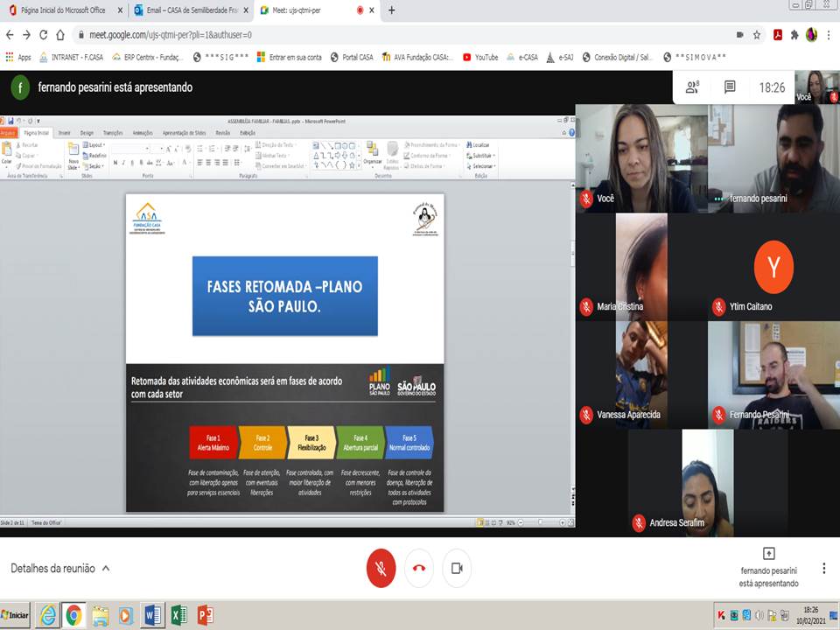Open the Adobe Acrobat extension icon
Viewport: 840px width, 630px height.
point(777,35)
